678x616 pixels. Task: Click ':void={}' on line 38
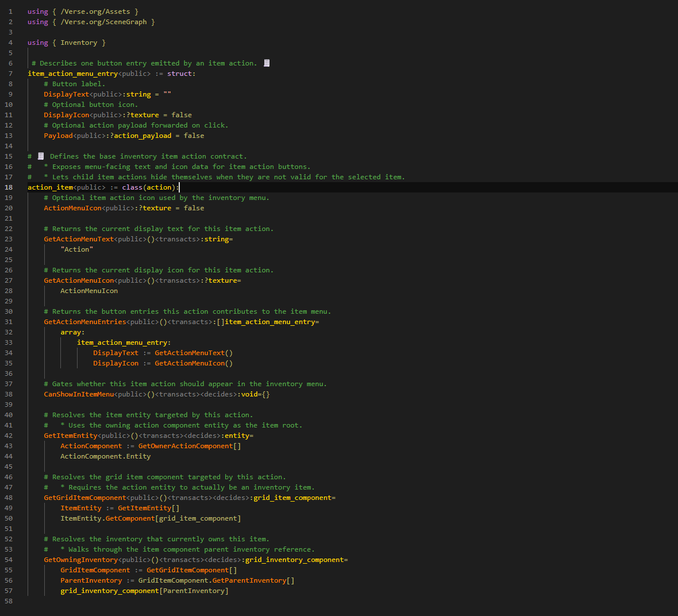click(254, 395)
